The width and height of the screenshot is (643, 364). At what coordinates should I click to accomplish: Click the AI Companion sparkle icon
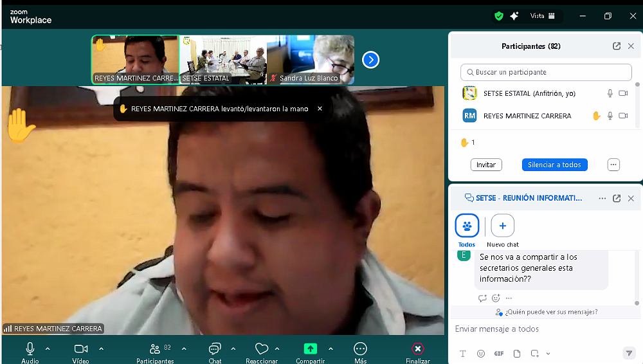click(x=514, y=16)
